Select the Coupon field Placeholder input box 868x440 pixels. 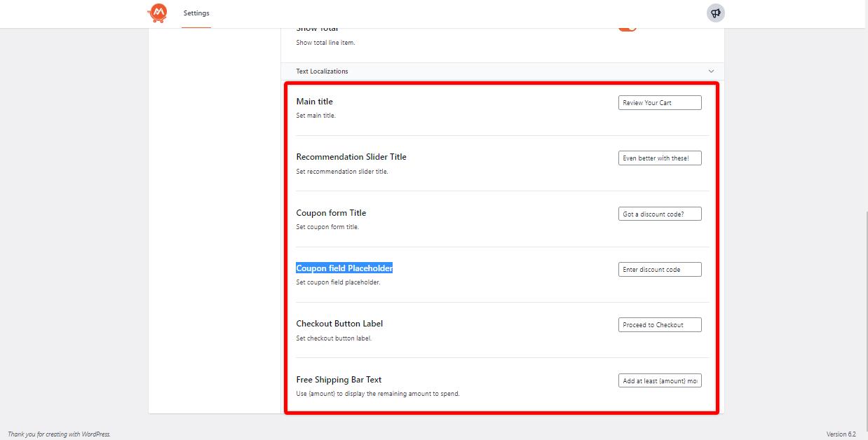click(x=659, y=269)
